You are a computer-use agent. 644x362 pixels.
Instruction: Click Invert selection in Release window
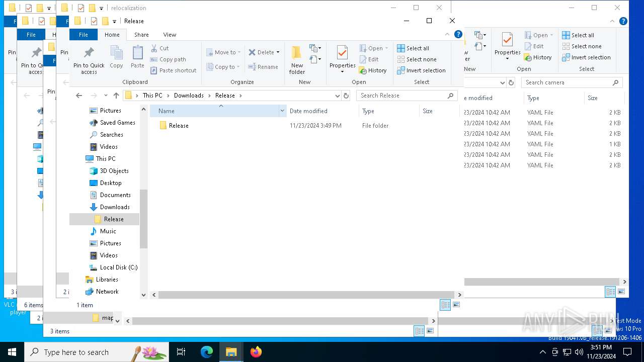click(x=421, y=70)
